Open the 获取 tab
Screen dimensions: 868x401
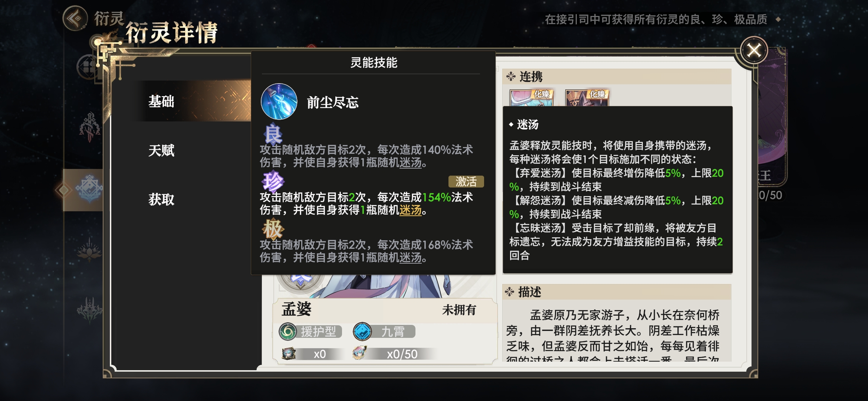pos(161,199)
